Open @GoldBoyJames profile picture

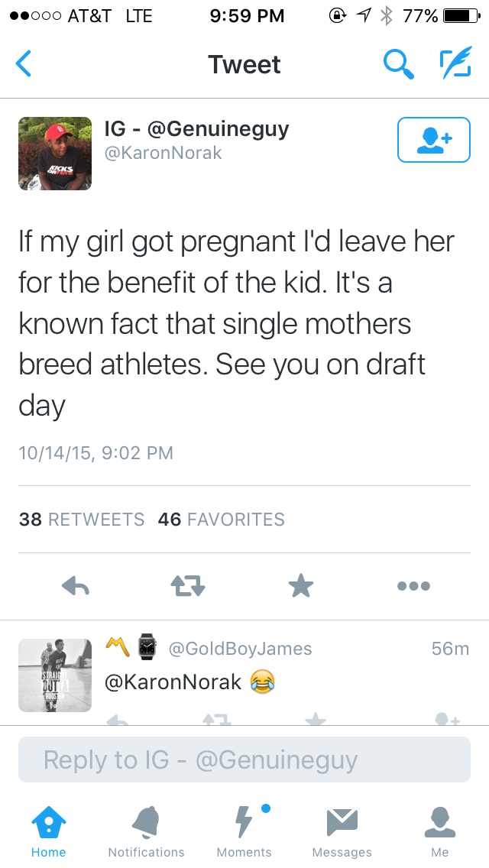coord(55,675)
